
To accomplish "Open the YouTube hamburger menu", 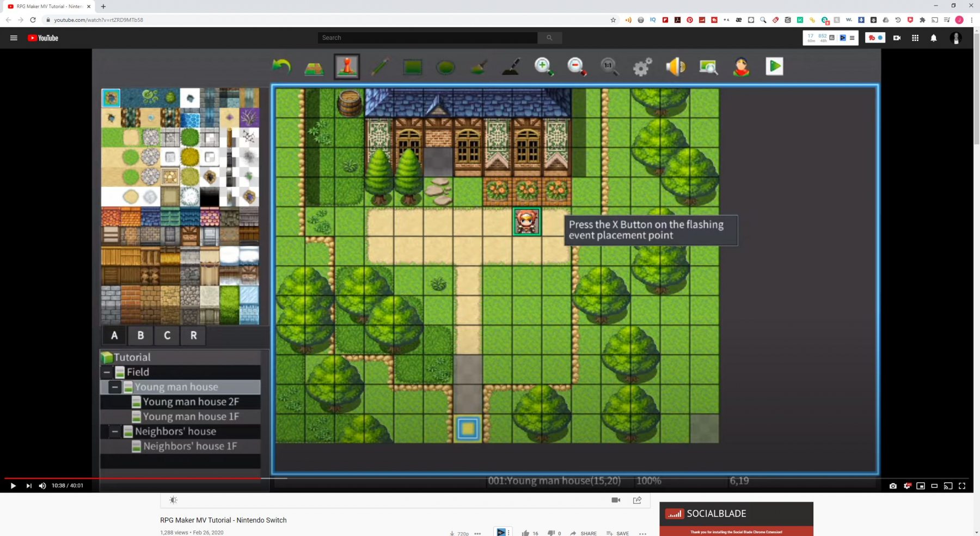I will (x=14, y=38).
